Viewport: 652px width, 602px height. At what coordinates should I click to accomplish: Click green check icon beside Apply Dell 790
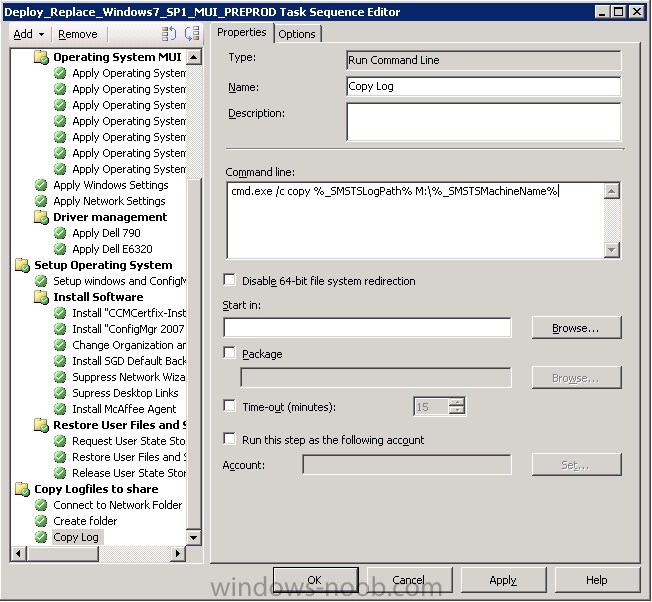60,233
